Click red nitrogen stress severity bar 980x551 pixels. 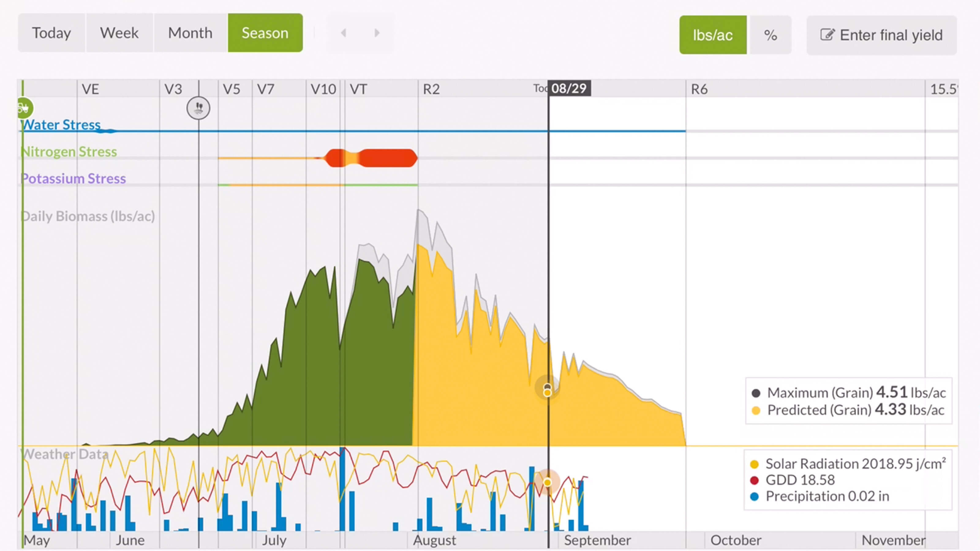(387, 158)
